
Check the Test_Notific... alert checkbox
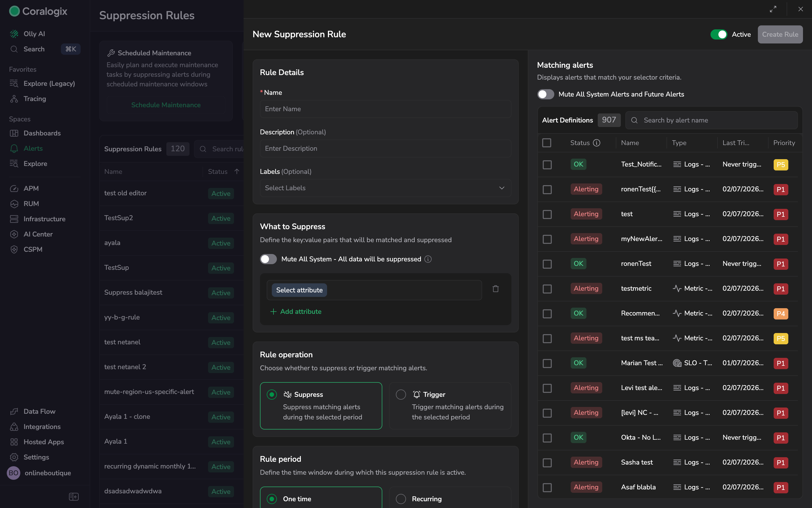click(547, 165)
